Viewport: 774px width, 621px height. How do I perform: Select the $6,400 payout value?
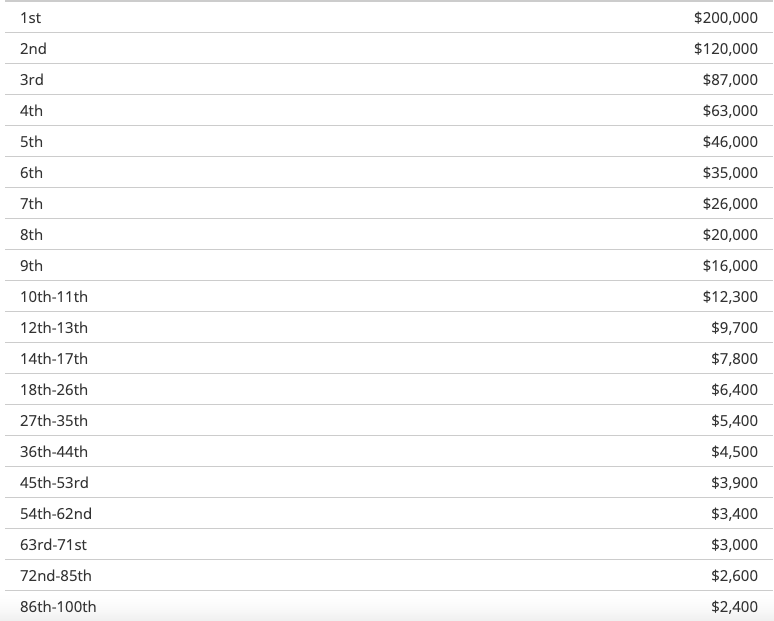(734, 390)
